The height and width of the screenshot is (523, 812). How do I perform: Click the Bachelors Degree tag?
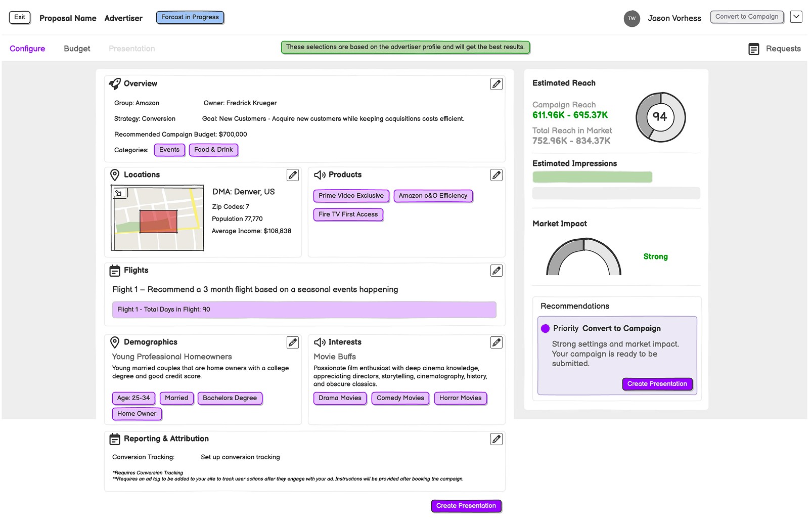(230, 398)
